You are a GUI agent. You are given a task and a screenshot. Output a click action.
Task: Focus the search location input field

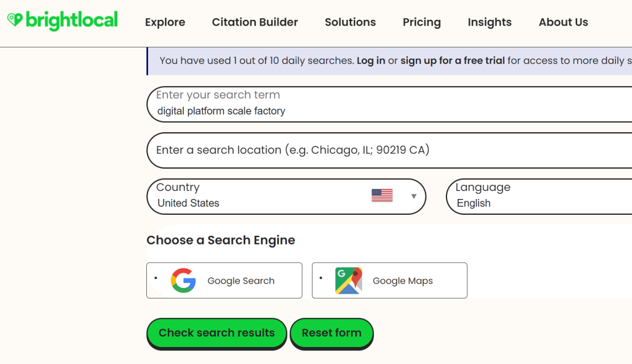[386, 150]
